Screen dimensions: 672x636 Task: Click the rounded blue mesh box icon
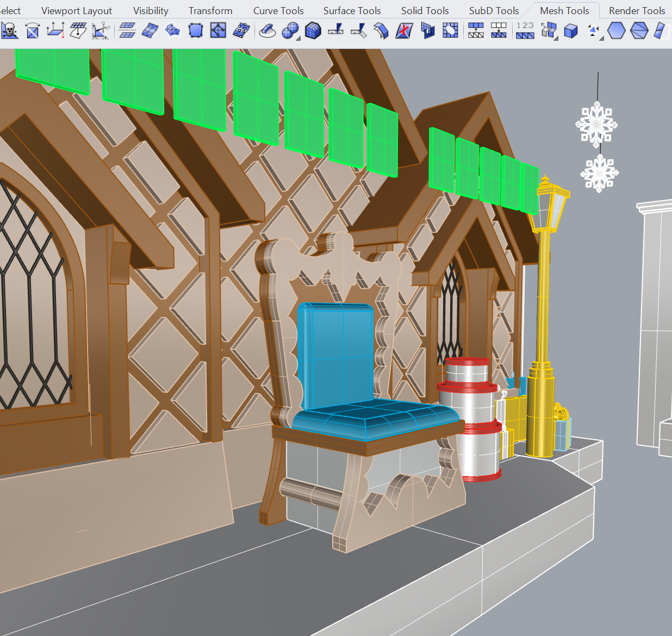tap(313, 30)
